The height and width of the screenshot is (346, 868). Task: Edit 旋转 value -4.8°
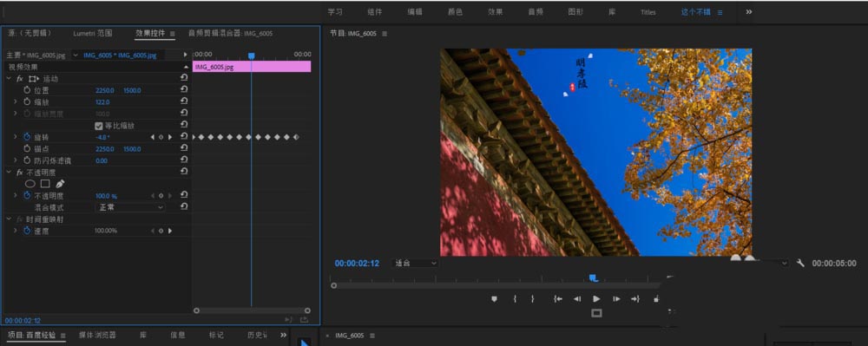coord(102,137)
